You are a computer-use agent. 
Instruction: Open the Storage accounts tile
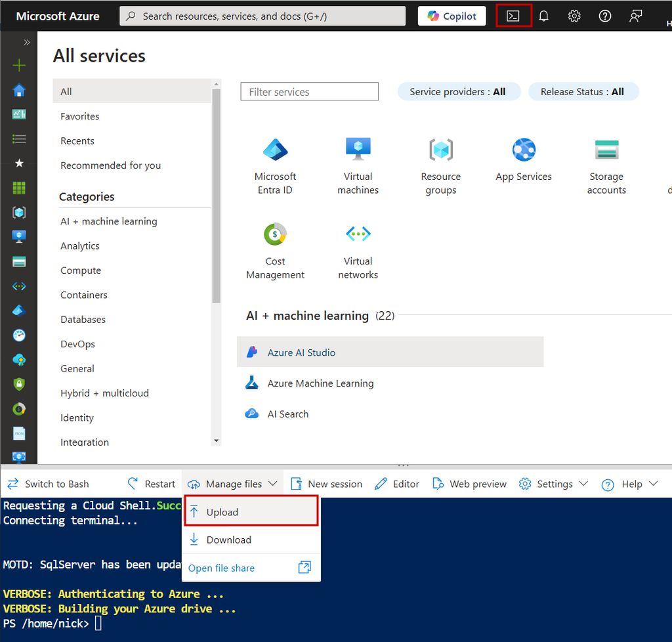(606, 166)
